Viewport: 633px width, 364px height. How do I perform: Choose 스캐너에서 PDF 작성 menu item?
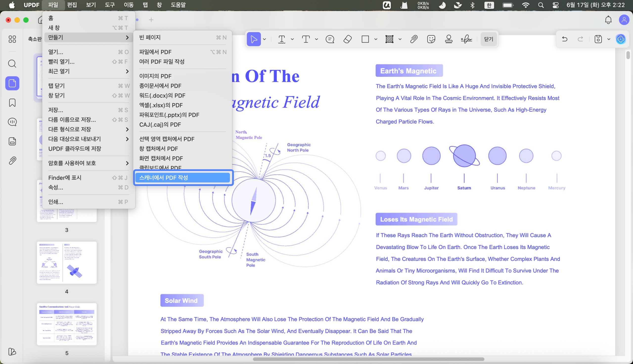point(183,178)
